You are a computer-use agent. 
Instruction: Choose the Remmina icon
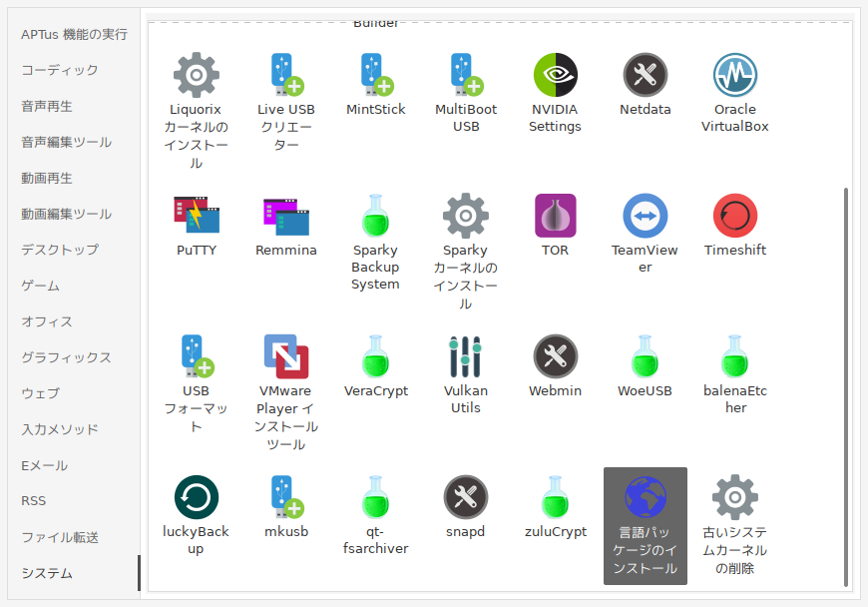pos(286,216)
